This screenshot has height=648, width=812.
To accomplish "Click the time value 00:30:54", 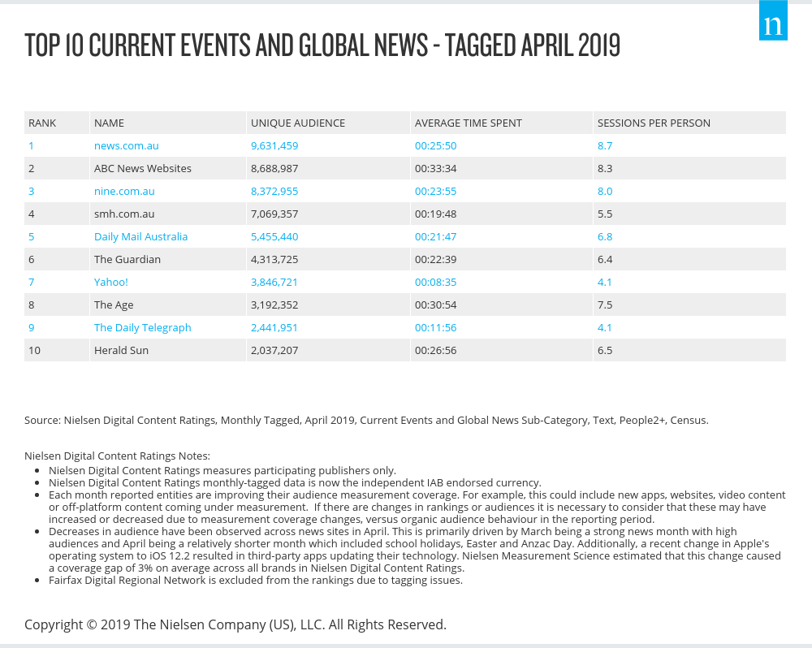I will tap(435, 305).
